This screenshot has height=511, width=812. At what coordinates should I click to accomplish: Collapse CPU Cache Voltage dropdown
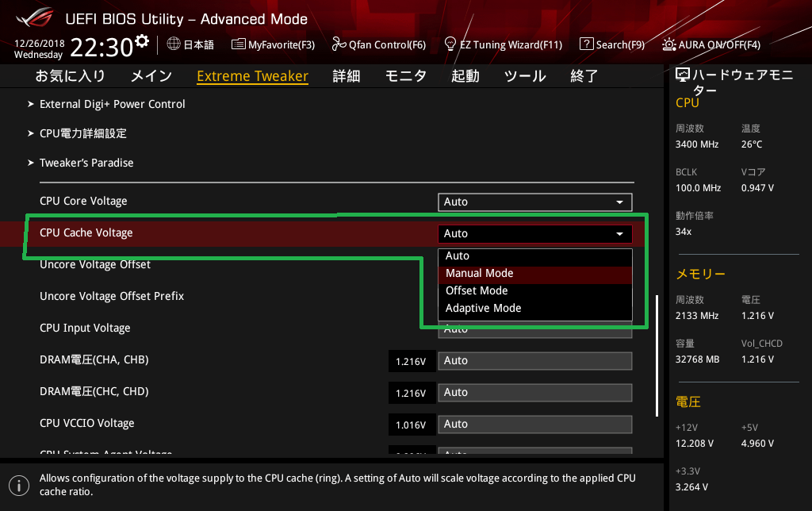tap(535, 234)
